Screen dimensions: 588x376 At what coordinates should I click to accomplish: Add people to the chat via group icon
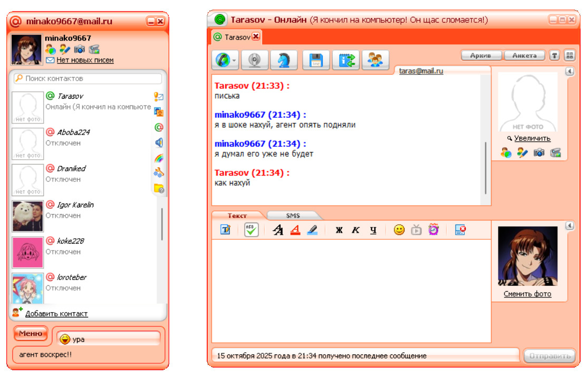[375, 60]
